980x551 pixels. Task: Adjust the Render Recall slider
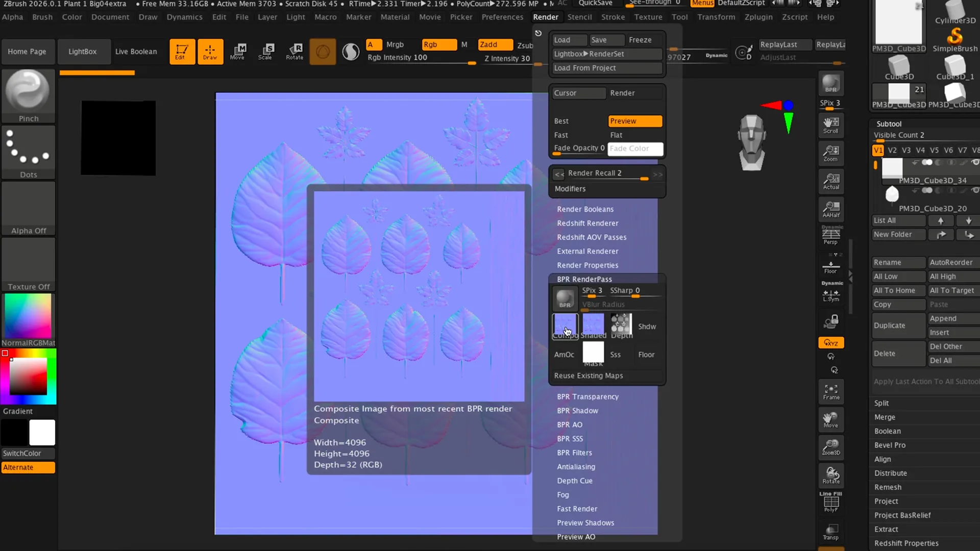click(x=607, y=174)
